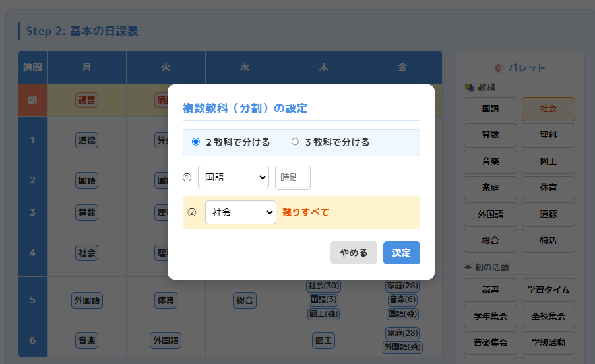The height and width of the screenshot is (364, 595).
Task: Click the 図工(残) chip in Thursday period 5
Action: [324, 314]
